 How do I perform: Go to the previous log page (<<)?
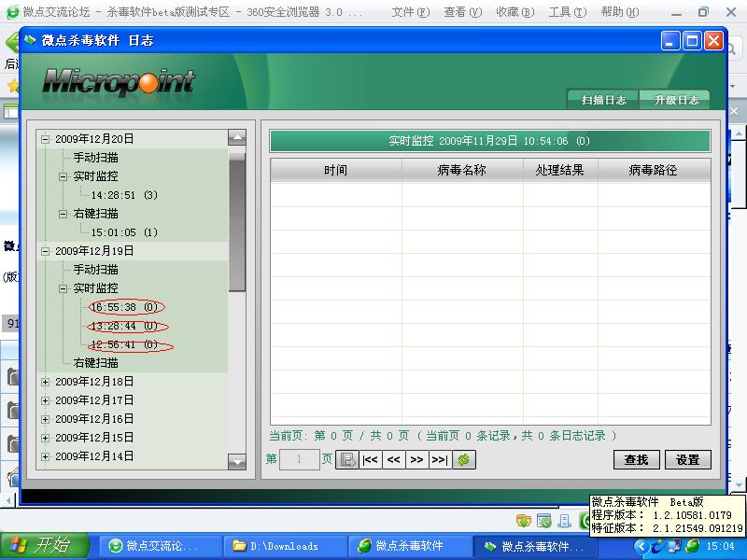click(393, 459)
